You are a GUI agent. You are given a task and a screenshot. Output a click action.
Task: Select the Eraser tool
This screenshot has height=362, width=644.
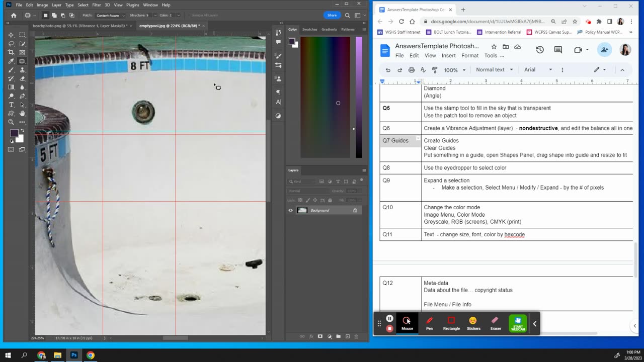click(22, 78)
